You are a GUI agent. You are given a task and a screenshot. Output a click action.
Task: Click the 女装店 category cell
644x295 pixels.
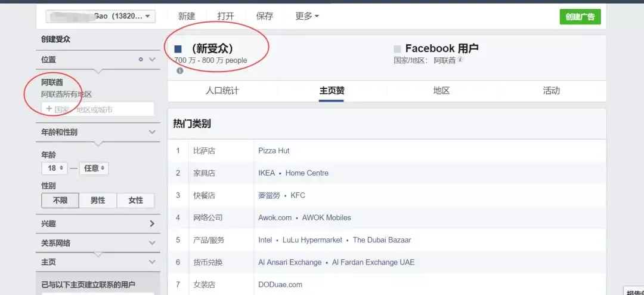tap(204, 284)
